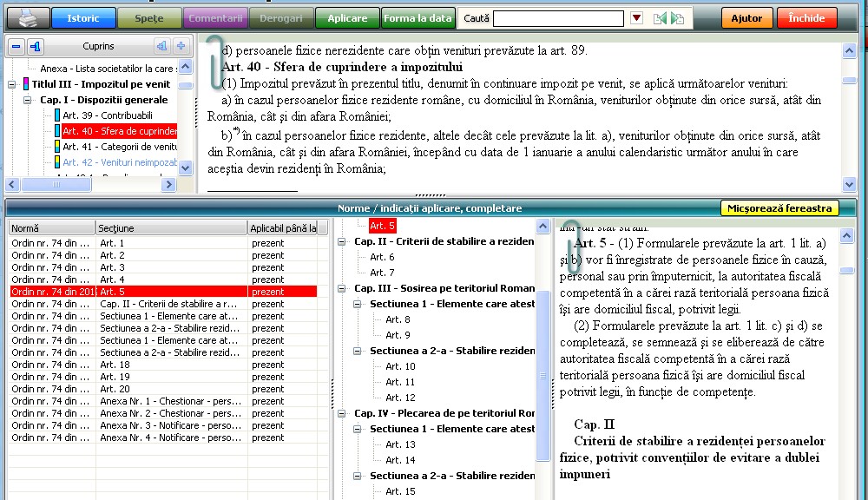Click Cuprins horizontal scrollbar left arrow

pyautogui.click(x=13, y=184)
